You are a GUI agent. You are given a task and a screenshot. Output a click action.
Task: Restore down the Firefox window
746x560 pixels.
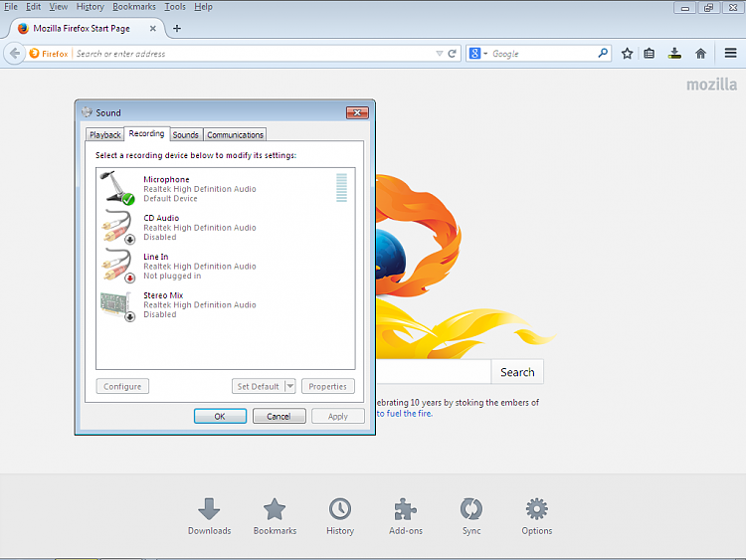coord(708,8)
